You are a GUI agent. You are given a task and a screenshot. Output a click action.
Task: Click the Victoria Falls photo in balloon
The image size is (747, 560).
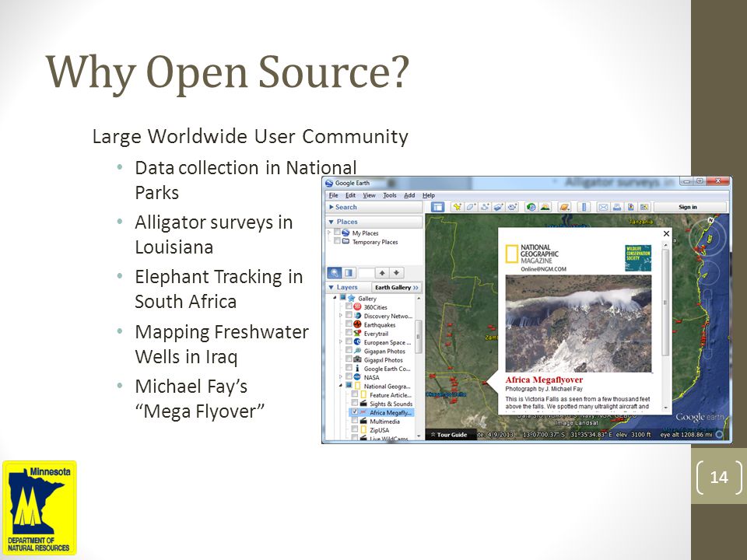[x=578, y=324]
